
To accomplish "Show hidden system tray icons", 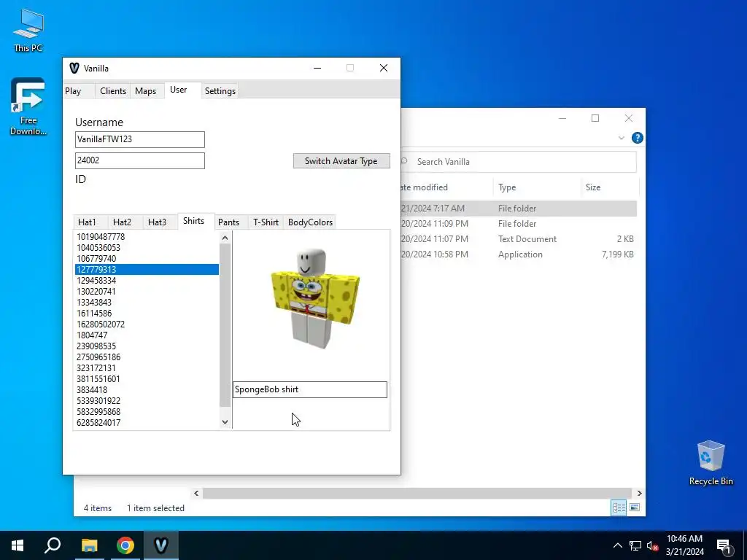I will click(x=617, y=545).
